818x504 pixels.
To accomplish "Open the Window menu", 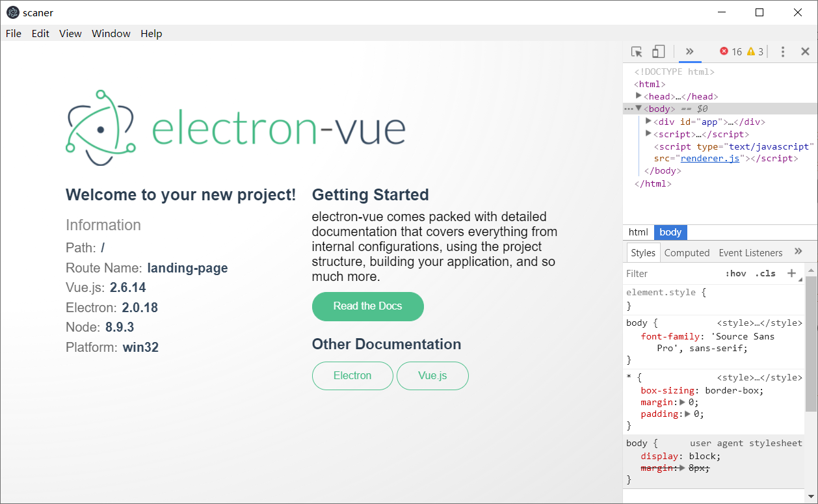I will (111, 34).
